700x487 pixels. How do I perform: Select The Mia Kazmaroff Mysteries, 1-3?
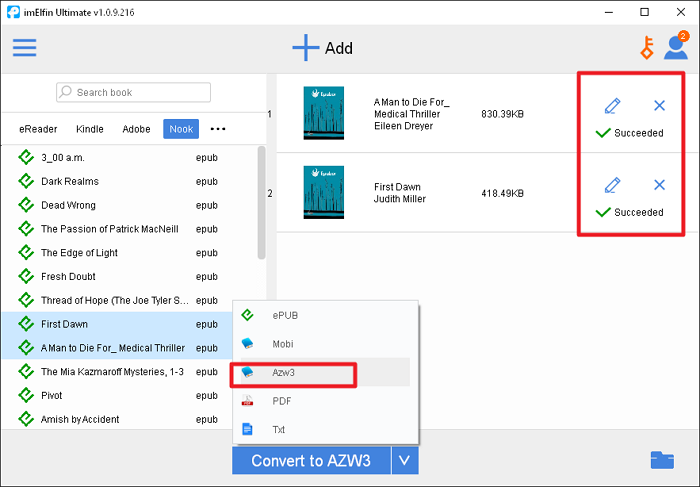pos(118,372)
